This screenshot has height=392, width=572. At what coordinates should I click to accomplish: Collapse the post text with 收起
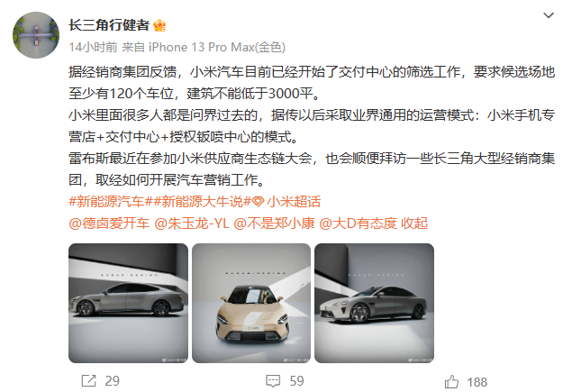pyautogui.click(x=414, y=223)
